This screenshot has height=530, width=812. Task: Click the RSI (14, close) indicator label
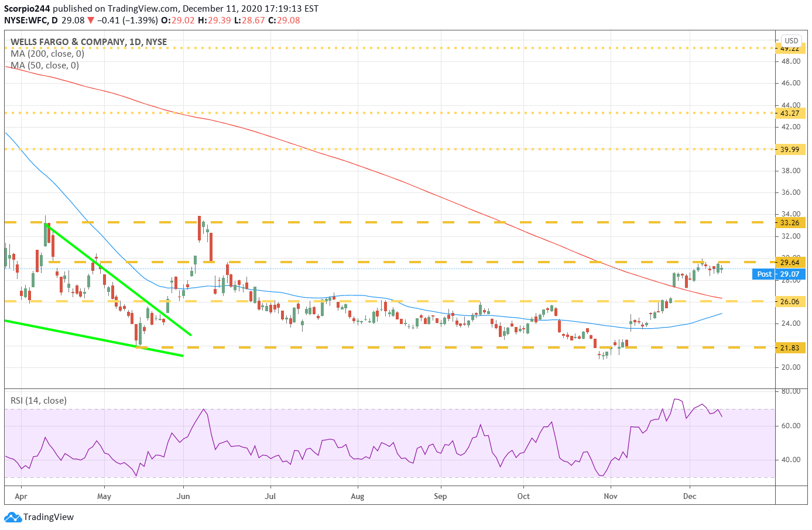(x=39, y=401)
